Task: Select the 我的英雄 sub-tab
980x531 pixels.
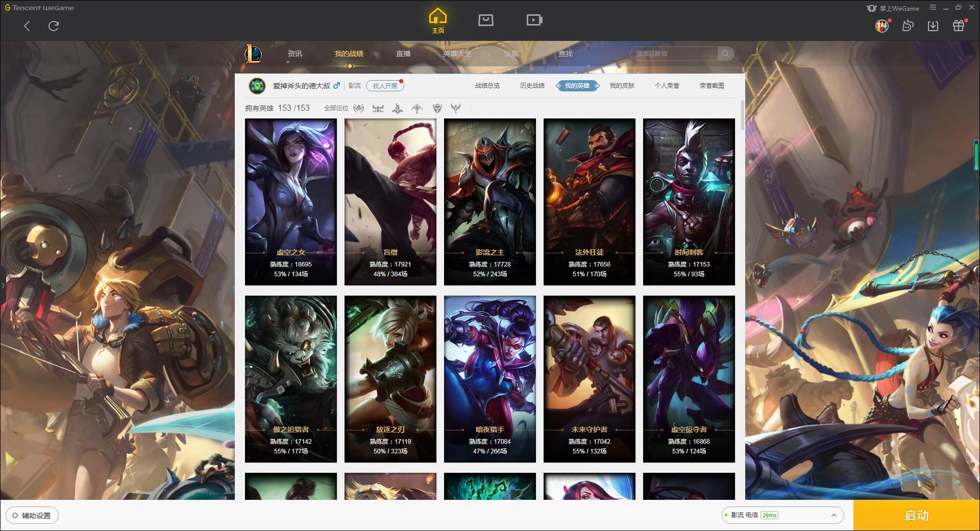Action: point(577,86)
